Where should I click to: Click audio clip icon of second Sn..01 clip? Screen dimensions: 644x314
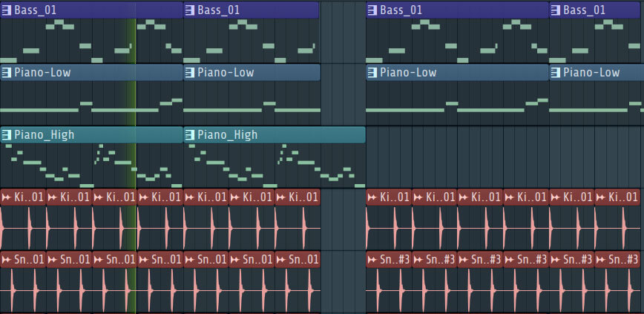point(52,260)
